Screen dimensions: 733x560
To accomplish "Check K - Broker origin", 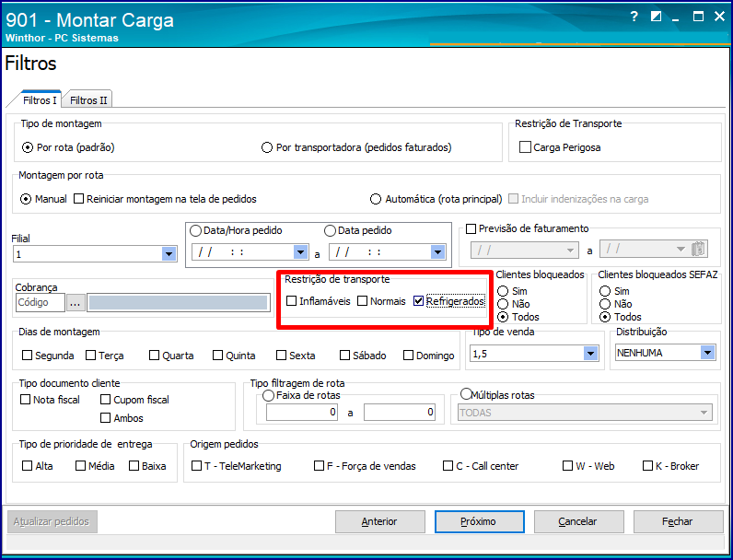I will point(647,466).
